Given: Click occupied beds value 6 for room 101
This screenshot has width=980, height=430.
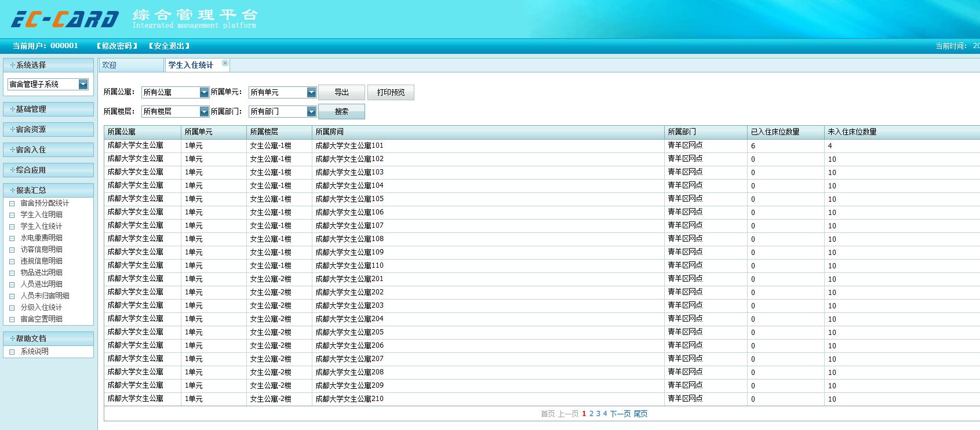Looking at the screenshot, I should click(753, 147).
